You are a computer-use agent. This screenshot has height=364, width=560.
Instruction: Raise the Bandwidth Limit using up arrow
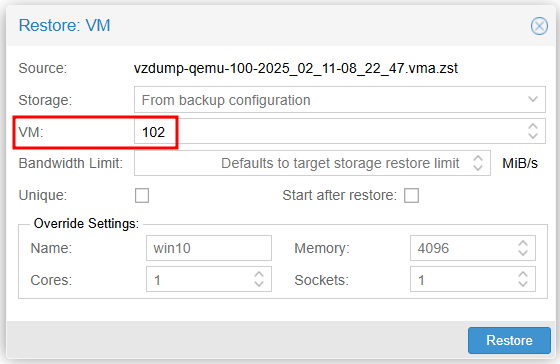478,158
